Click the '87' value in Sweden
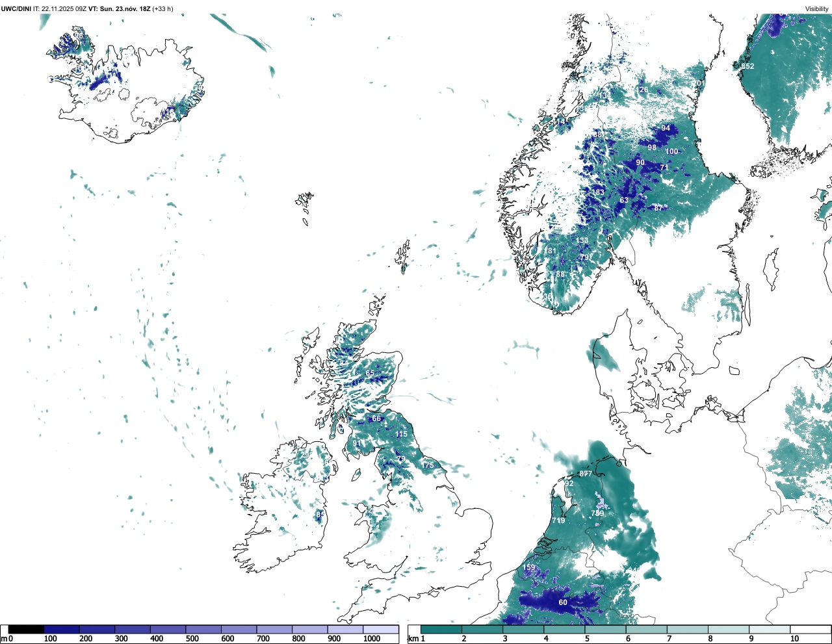The image size is (832, 644). (658, 208)
